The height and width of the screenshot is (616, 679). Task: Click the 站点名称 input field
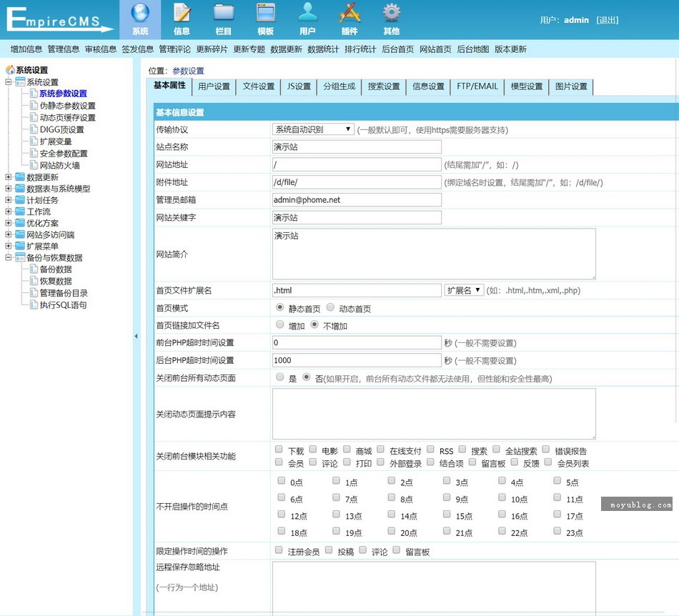(x=357, y=146)
